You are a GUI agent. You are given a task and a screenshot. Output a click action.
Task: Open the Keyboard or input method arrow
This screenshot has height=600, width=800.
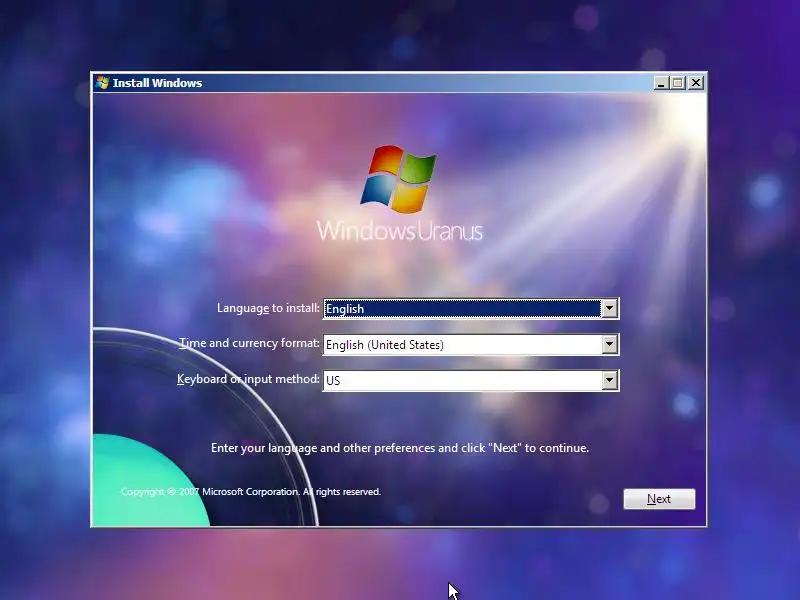coord(609,380)
